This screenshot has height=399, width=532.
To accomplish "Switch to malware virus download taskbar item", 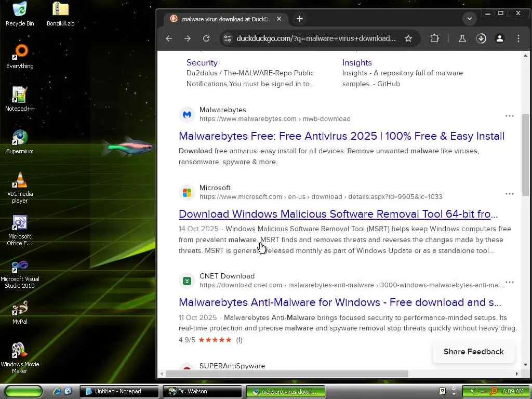I will [285, 391].
